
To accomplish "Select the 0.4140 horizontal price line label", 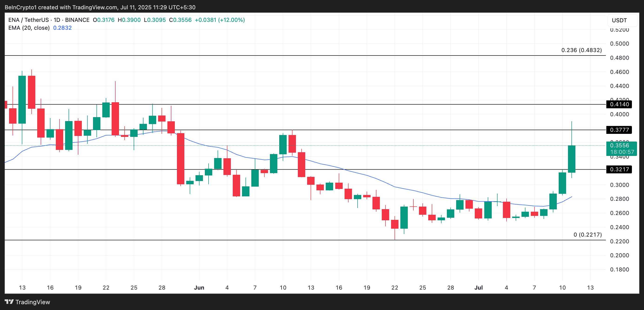I will point(619,104).
